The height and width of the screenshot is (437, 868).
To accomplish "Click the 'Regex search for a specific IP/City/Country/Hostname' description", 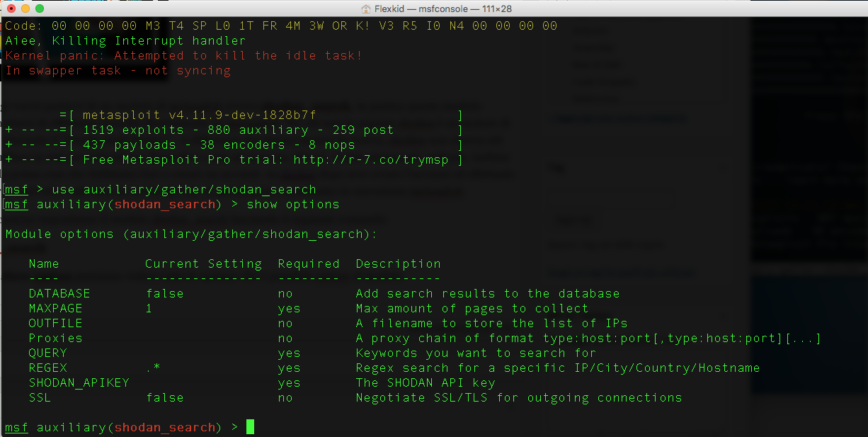I will (x=558, y=368).
